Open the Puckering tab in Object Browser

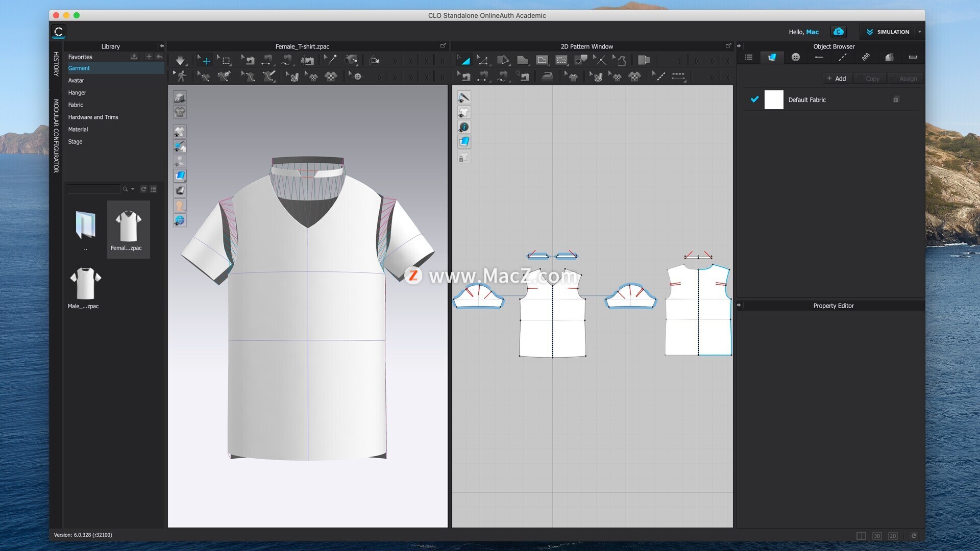(866, 57)
